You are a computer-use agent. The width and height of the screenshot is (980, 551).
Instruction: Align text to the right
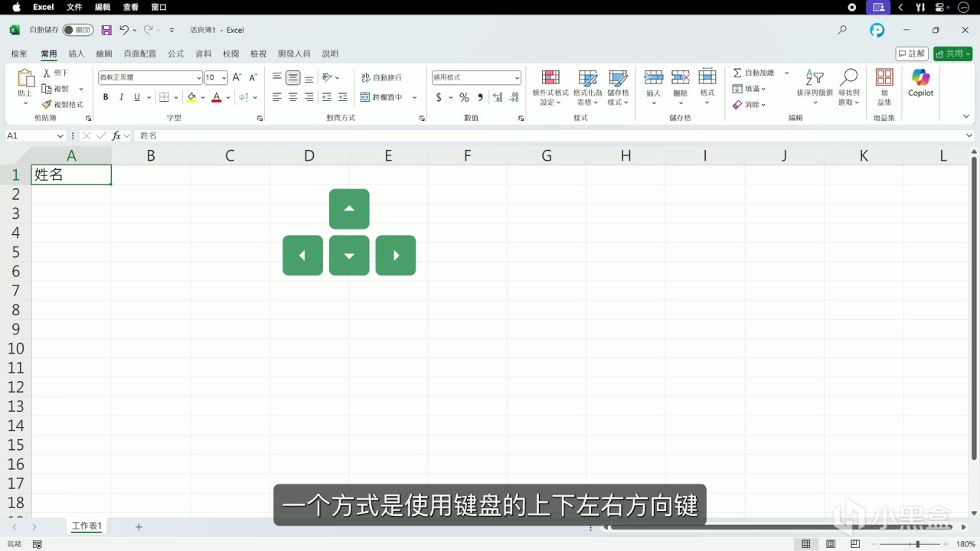[309, 97]
